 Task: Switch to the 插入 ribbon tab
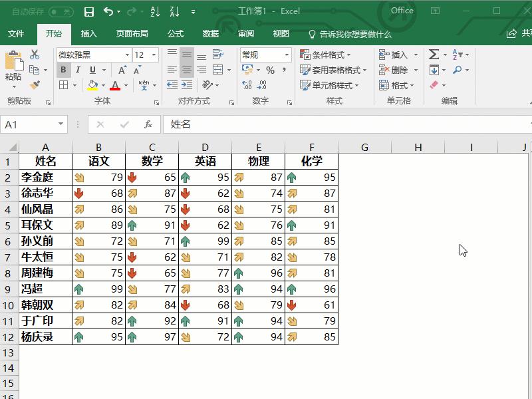[x=88, y=34]
